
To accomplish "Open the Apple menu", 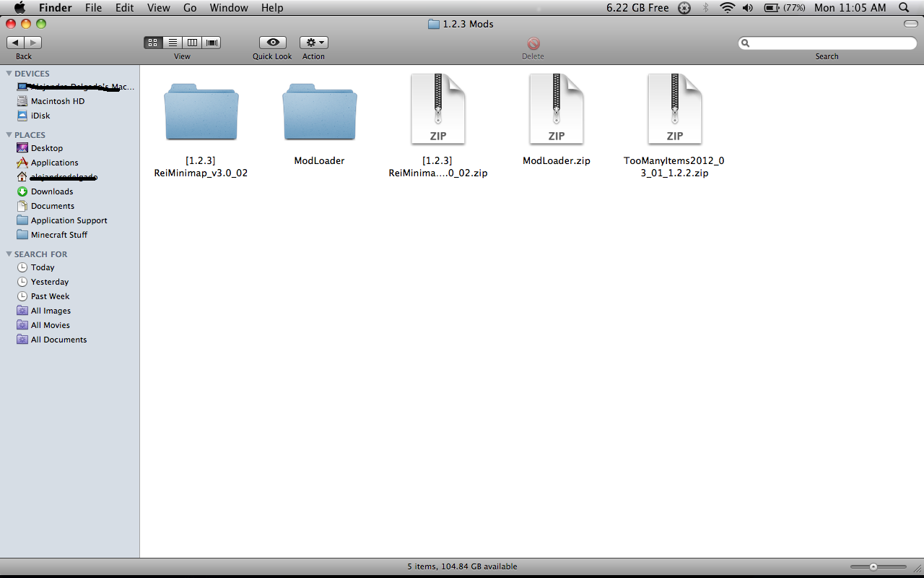I will (x=19, y=8).
